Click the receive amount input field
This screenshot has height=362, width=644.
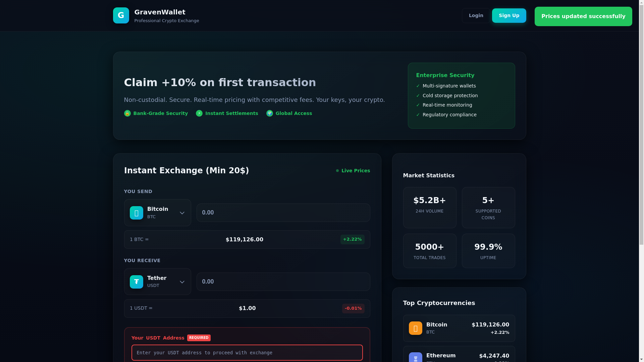click(283, 282)
